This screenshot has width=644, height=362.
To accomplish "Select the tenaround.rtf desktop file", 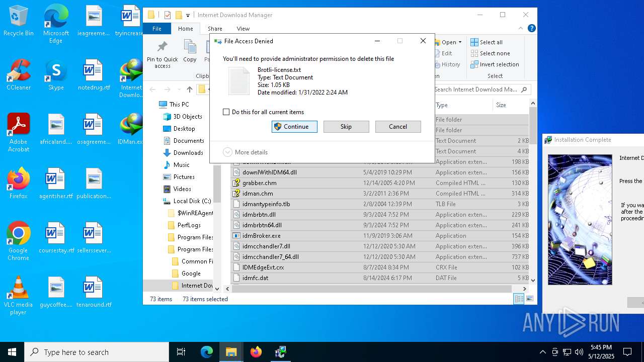I will (x=94, y=293).
